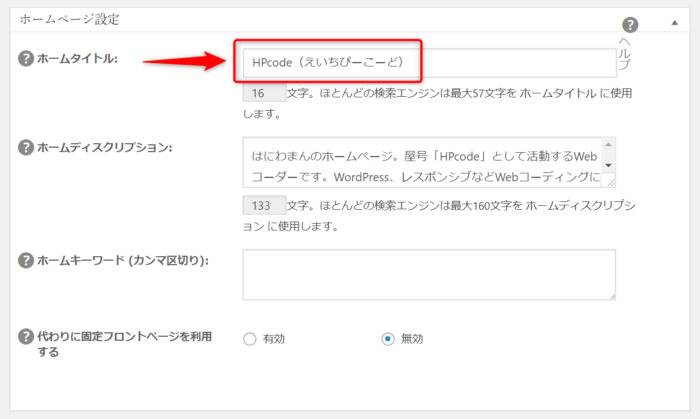Click the title character counter showing 16
Screen dimensions: 700x419
[x=260, y=93]
